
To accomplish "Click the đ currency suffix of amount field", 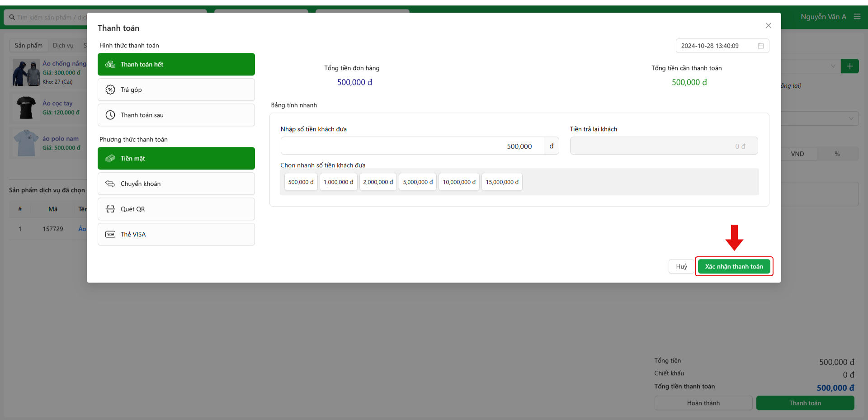I will click(x=552, y=146).
